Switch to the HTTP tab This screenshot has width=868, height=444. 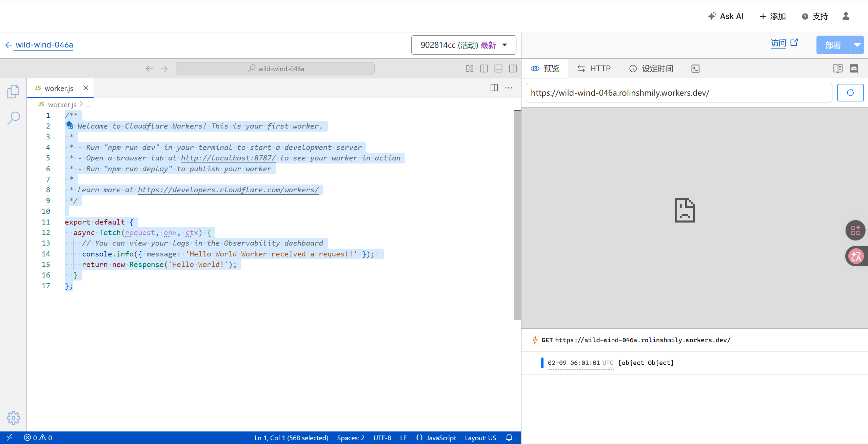tap(594, 69)
